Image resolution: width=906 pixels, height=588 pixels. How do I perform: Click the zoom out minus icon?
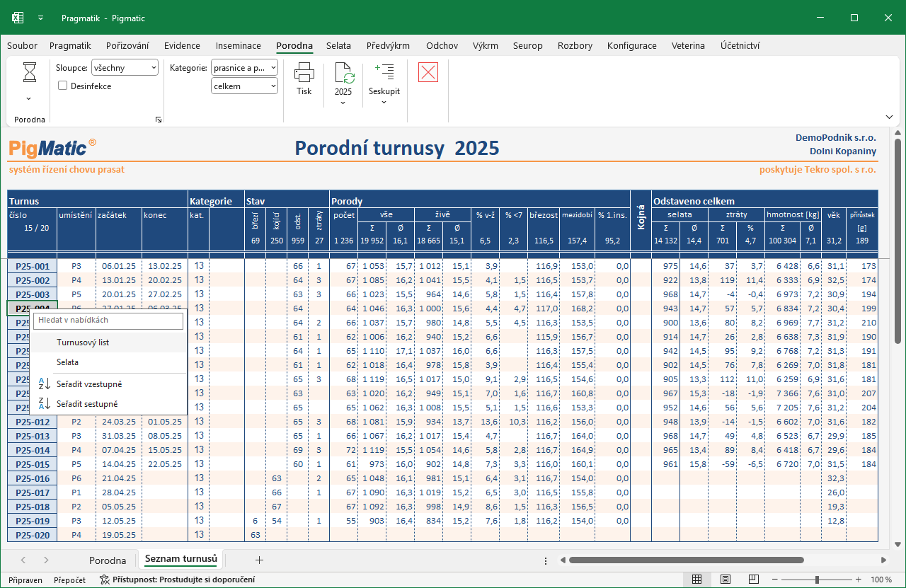coord(775,580)
